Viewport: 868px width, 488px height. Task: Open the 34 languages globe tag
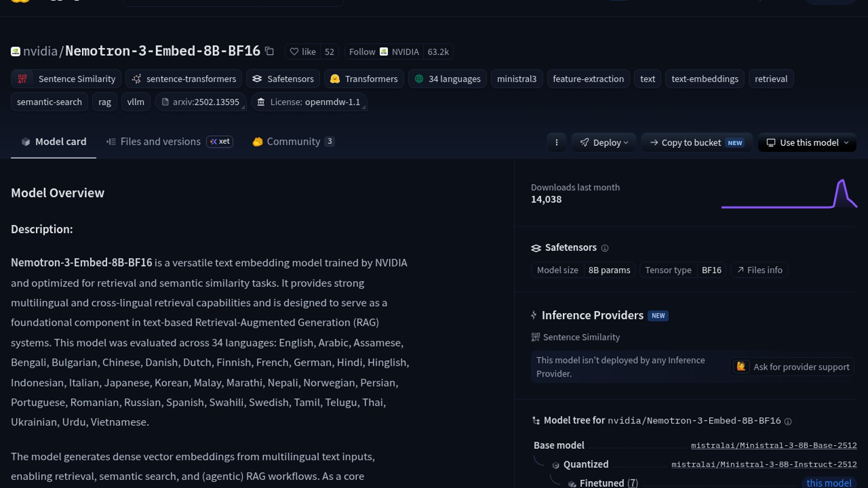click(447, 79)
